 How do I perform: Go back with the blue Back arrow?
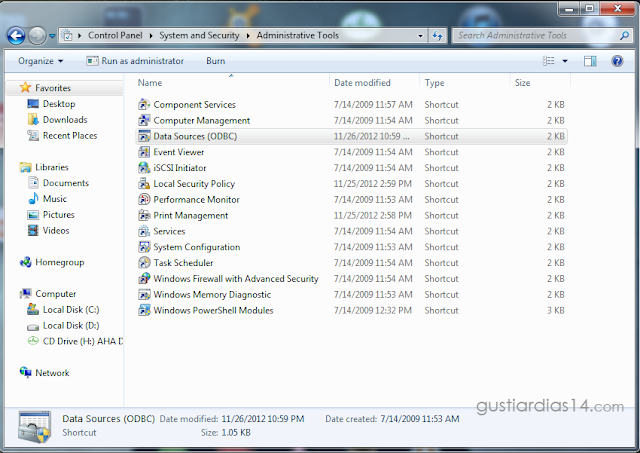coord(16,36)
